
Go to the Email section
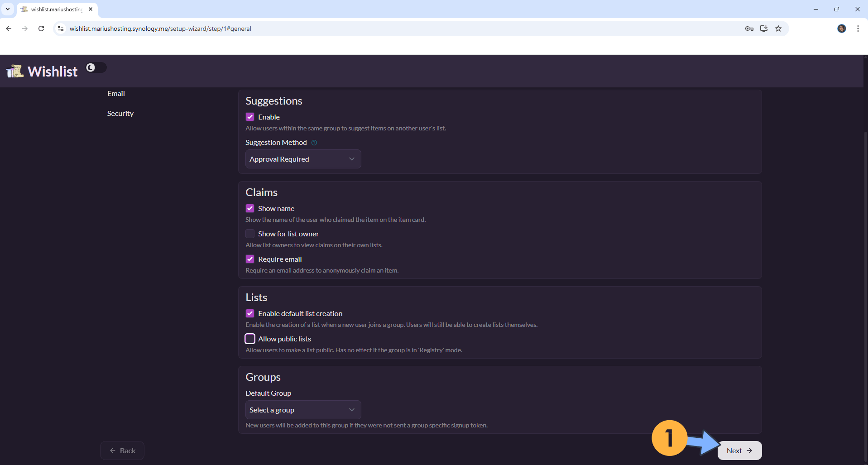pyautogui.click(x=116, y=93)
